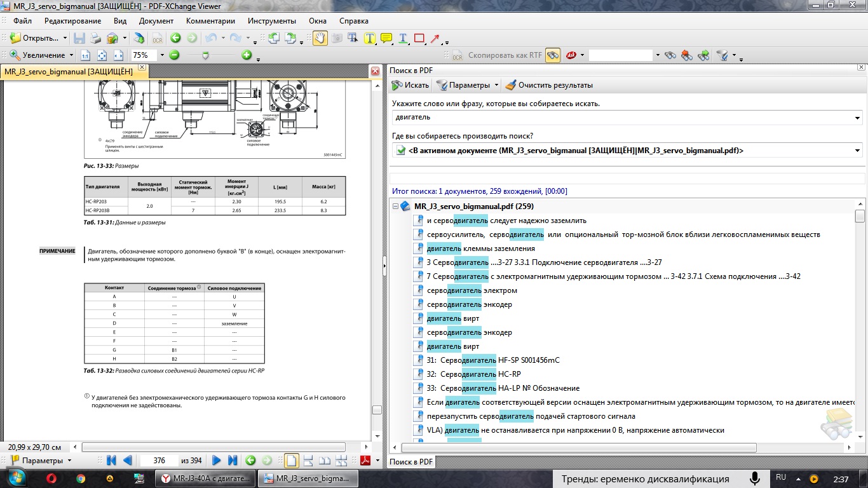This screenshot has height=488, width=868.
Task: Pick the red Rectangle drawing tool
Action: (419, 38)
